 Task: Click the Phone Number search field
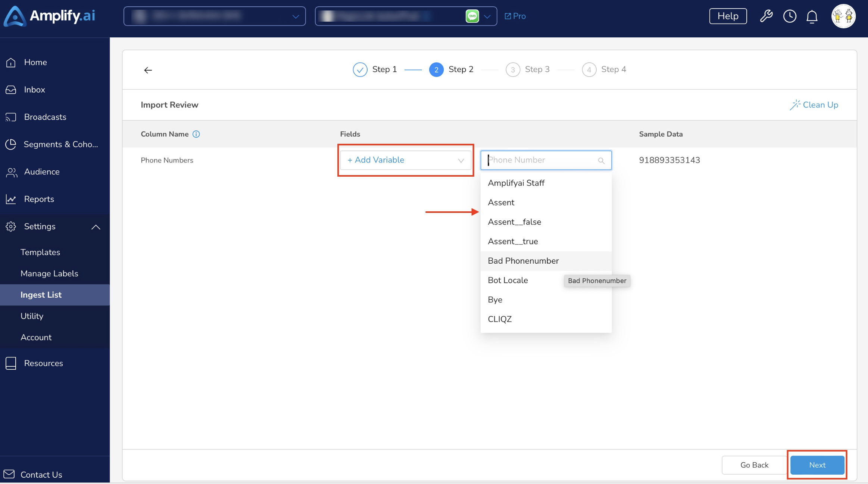coord(546,160)
